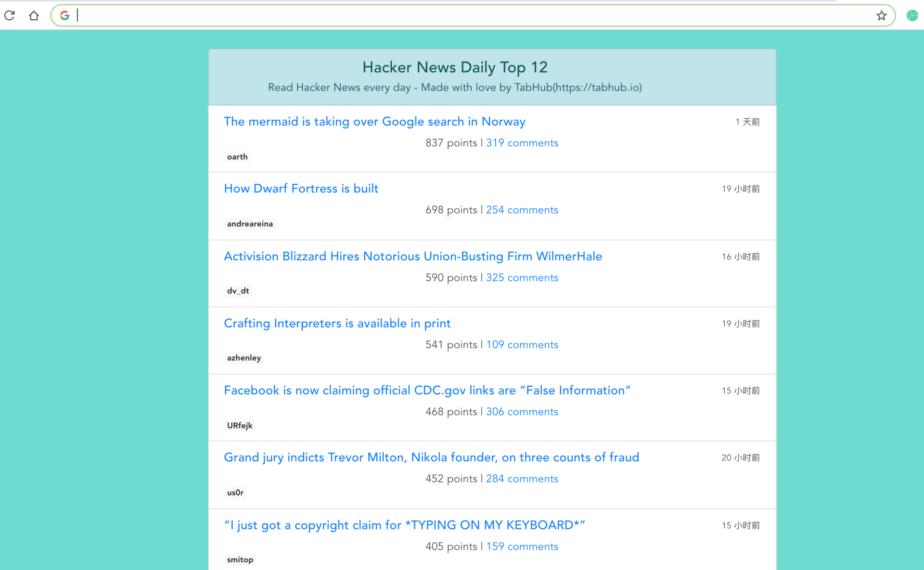Click author tag andreareina
Viewport: 924px width, 570px height.
pyautogui.click(x=250, y=224)
